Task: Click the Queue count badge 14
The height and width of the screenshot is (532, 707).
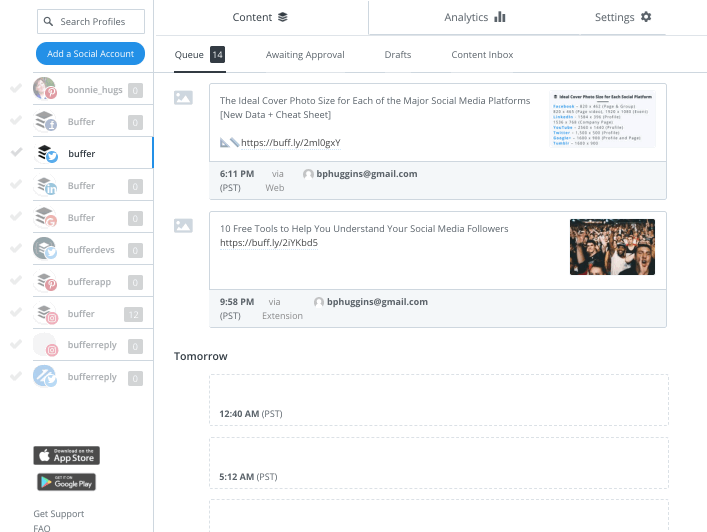Action: click(x=217, y=55)
